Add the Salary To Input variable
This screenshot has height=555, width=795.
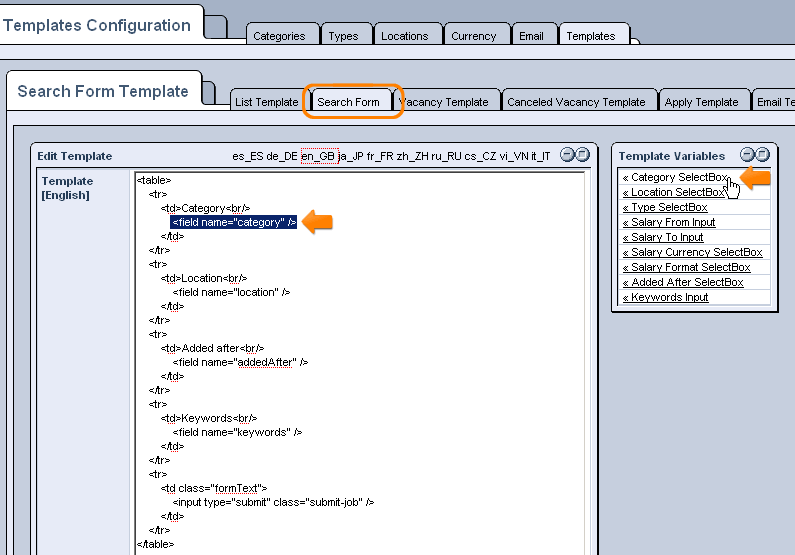coord(663,237)
